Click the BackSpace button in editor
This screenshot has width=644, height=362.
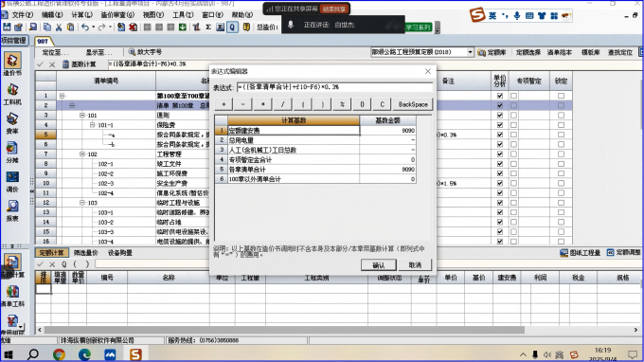pos(413,104)
